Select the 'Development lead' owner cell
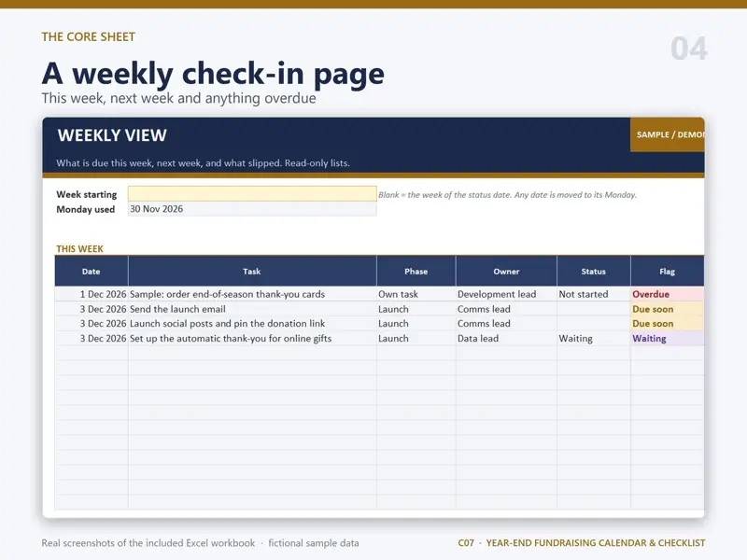 [506, 294]
